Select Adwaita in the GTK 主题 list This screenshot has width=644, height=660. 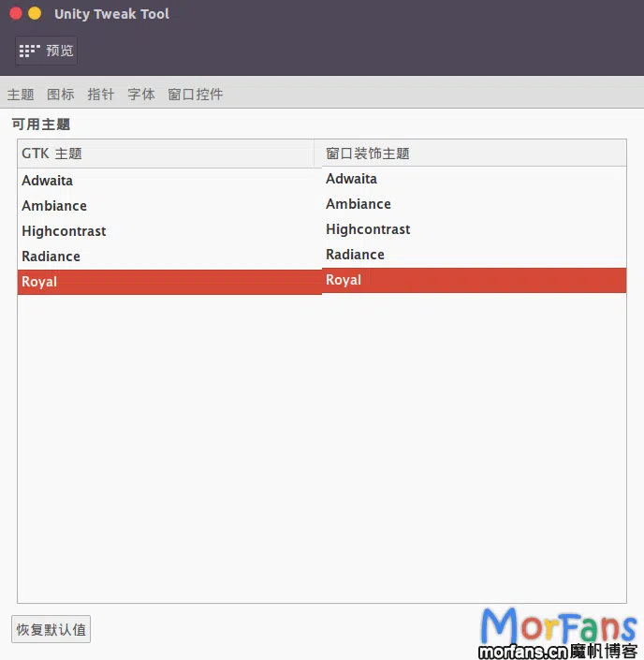click(x=169, y=181)
